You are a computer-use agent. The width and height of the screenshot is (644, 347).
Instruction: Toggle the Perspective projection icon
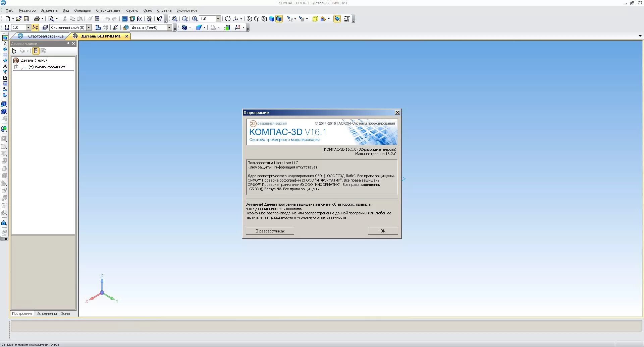(x=315, y=19)
